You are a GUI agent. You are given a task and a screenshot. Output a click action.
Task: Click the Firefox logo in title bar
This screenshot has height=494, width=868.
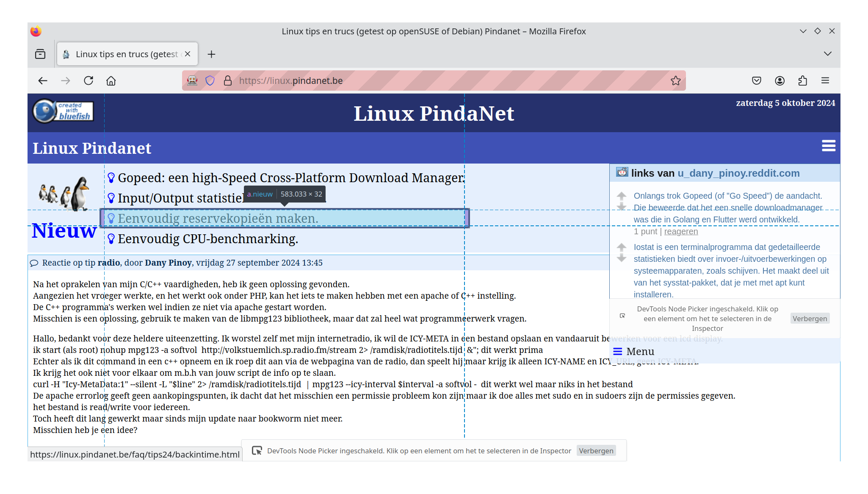pos(36,31)
